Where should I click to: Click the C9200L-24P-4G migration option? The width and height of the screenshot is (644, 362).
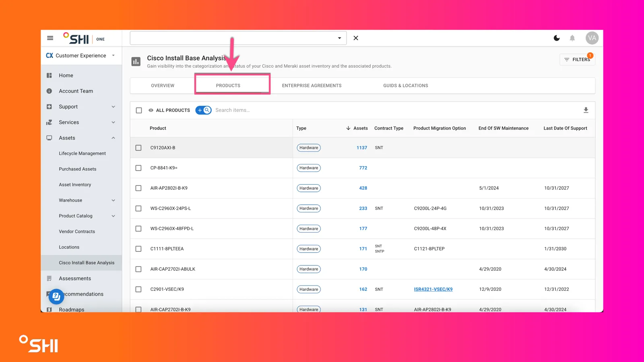click(430, 208)
